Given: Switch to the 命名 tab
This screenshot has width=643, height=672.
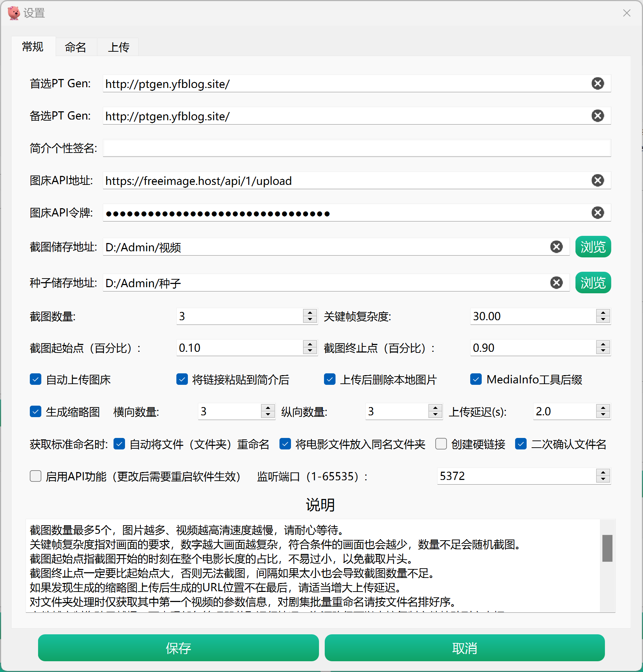Looking at the screenshot, I should click(x=75, y=47).
